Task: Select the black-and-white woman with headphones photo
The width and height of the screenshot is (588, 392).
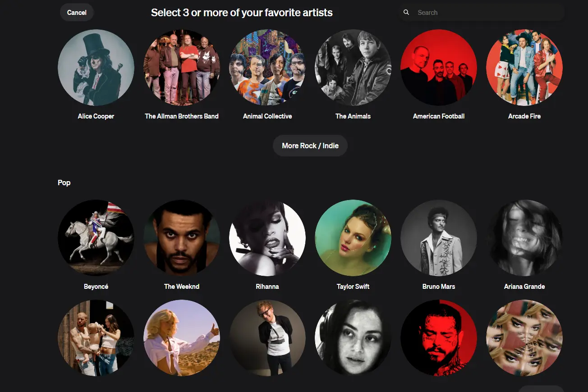Action: [x=353, y=338]
